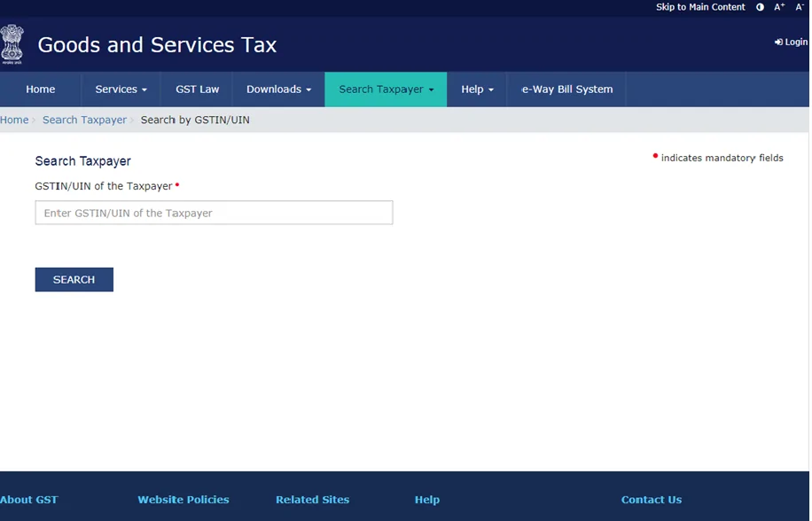Expand the Search Taxpayer dropdown menu
Screen dimensions: 812x521
point(386,89)
